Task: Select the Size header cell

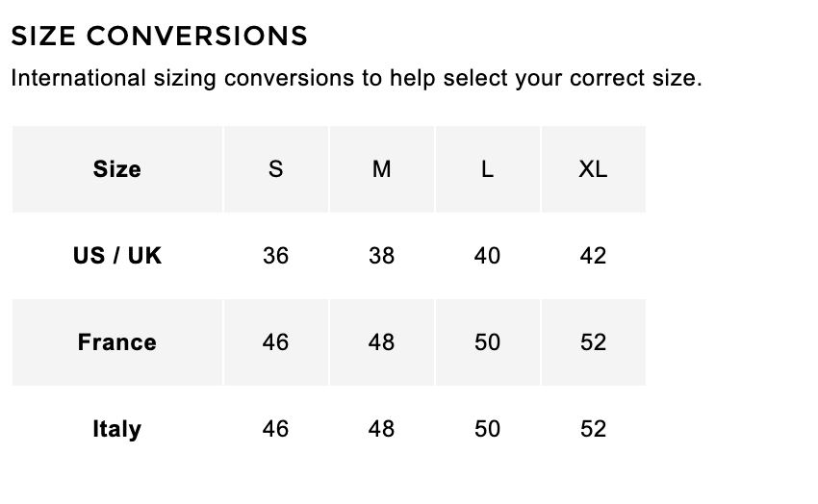Action: (x=117, y=169)
